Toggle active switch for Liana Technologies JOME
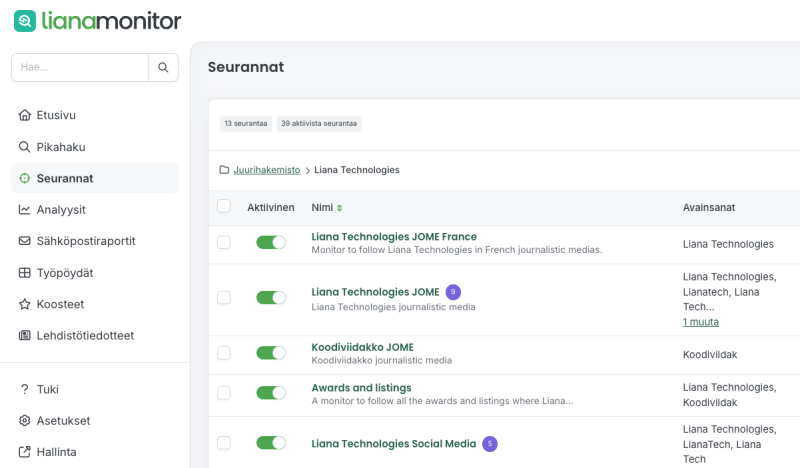800x468 pixels. pyautogui.click(x=271, y=298)
